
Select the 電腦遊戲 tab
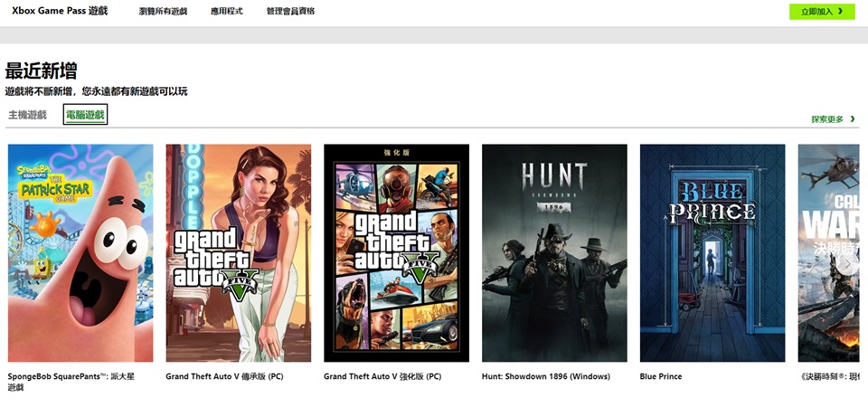pos(85,115)
